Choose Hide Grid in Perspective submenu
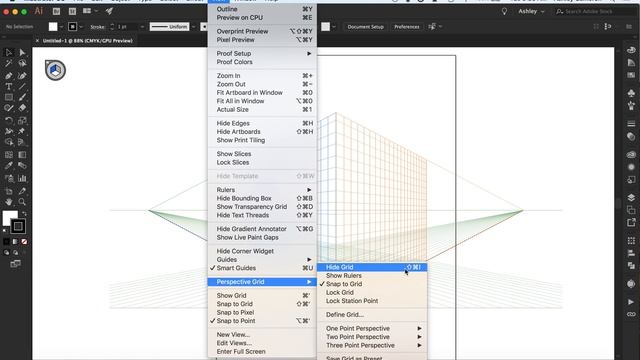The height and width of the screenshot is (360, 640). (372, 267)
